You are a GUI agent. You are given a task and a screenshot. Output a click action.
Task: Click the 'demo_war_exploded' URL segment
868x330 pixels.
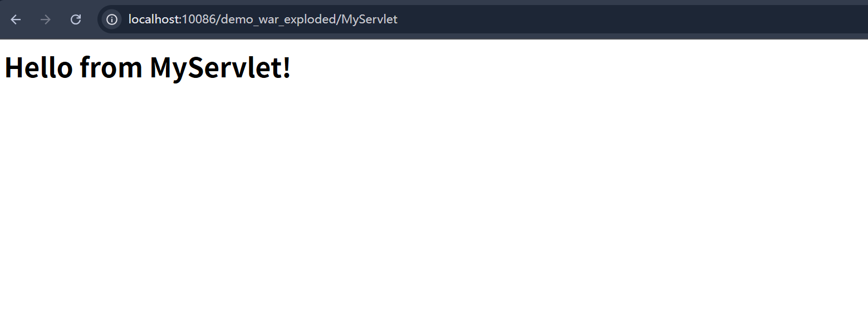click(278, 19)
